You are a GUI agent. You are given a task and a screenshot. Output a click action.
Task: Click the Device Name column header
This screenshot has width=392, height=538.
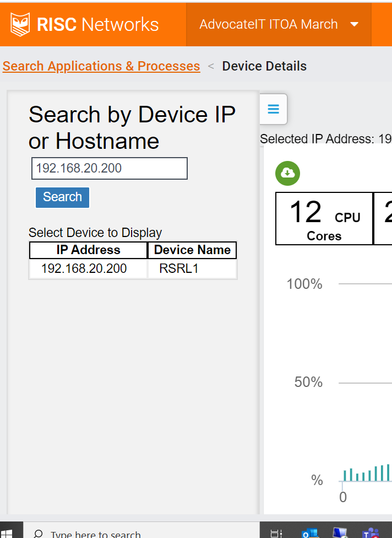coord(192,250)
